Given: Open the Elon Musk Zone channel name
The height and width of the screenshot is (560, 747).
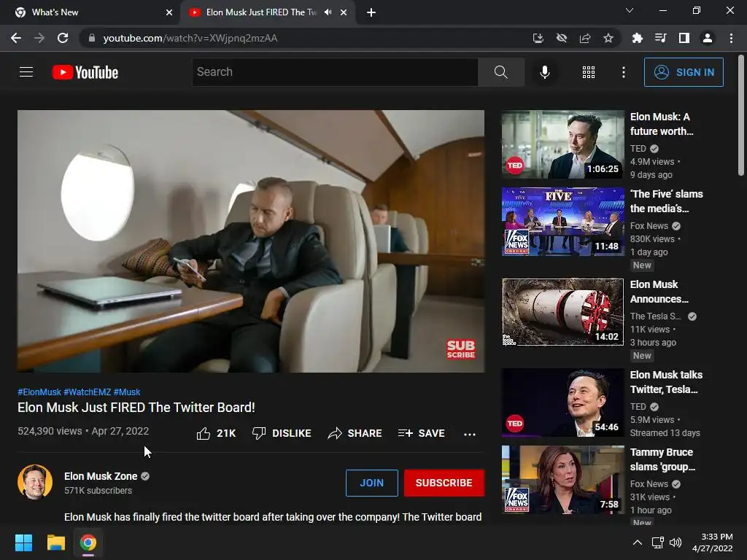Looking at the screenshot, I should [x=101, y=476].
